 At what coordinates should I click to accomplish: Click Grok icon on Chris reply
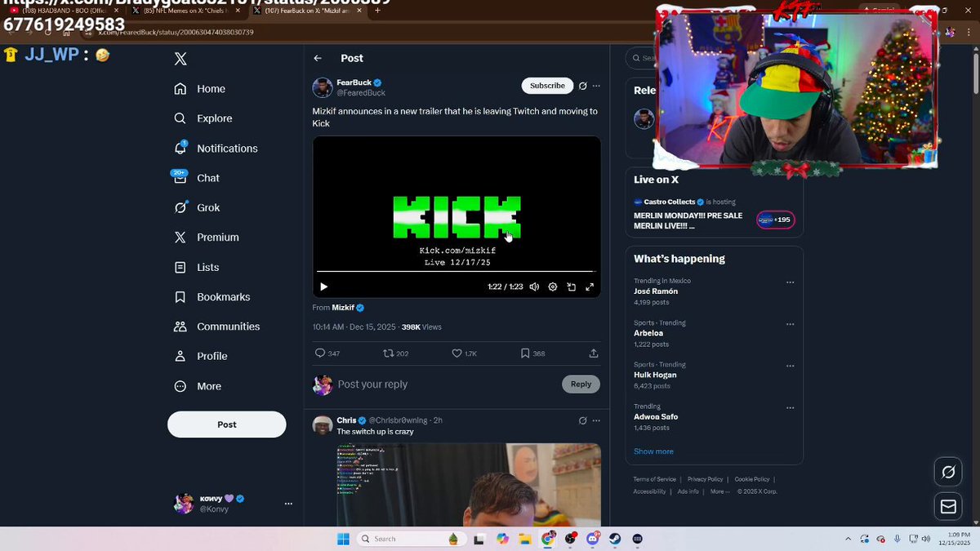tap(582, 420)
